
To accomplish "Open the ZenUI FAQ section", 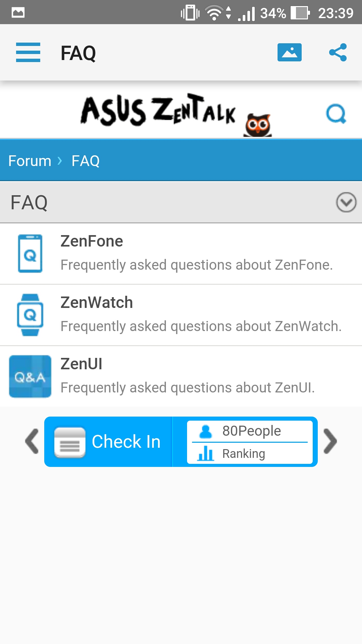I will [x=181, y=376].
